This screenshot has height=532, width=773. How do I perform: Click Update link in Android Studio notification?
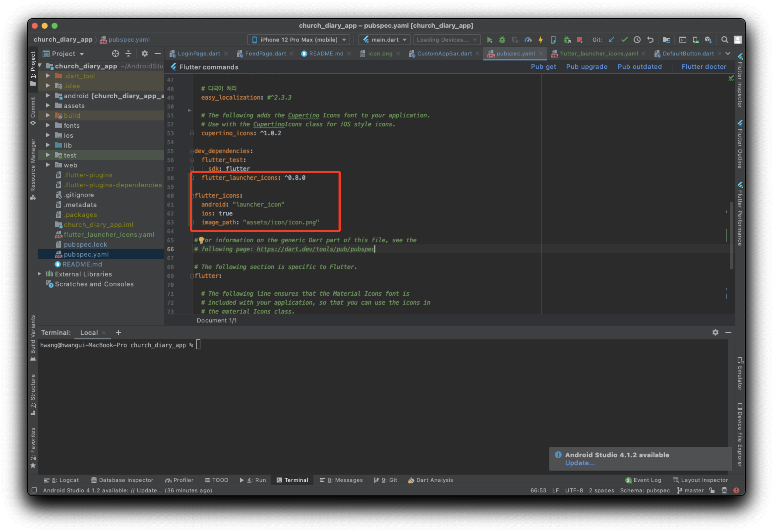579,463
